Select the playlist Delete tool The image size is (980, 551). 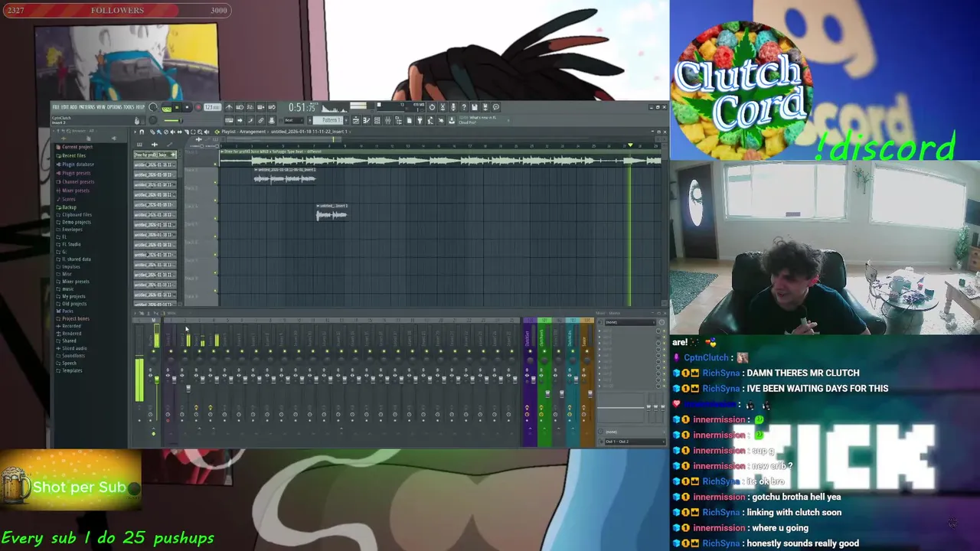pos(166,132)
